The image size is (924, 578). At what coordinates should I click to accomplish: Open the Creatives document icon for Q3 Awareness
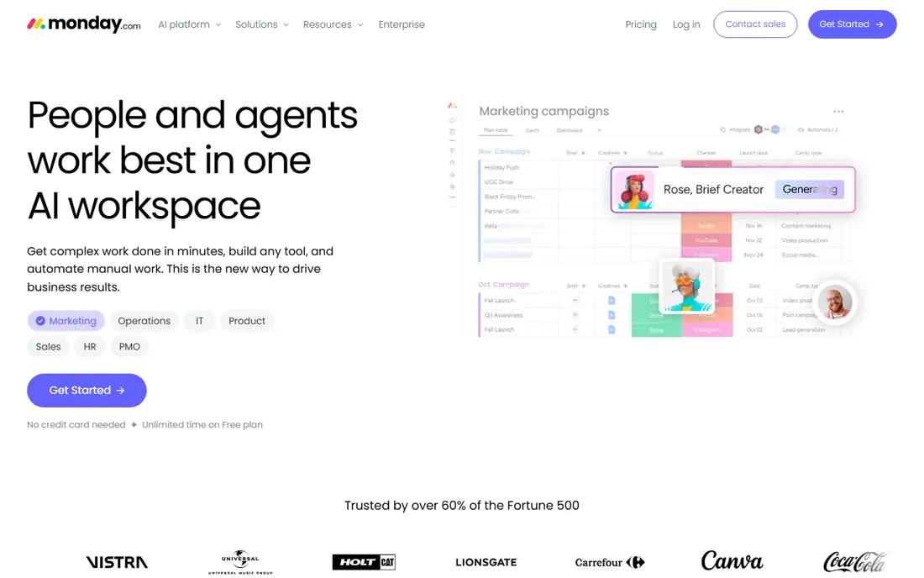tap(612, 315)
